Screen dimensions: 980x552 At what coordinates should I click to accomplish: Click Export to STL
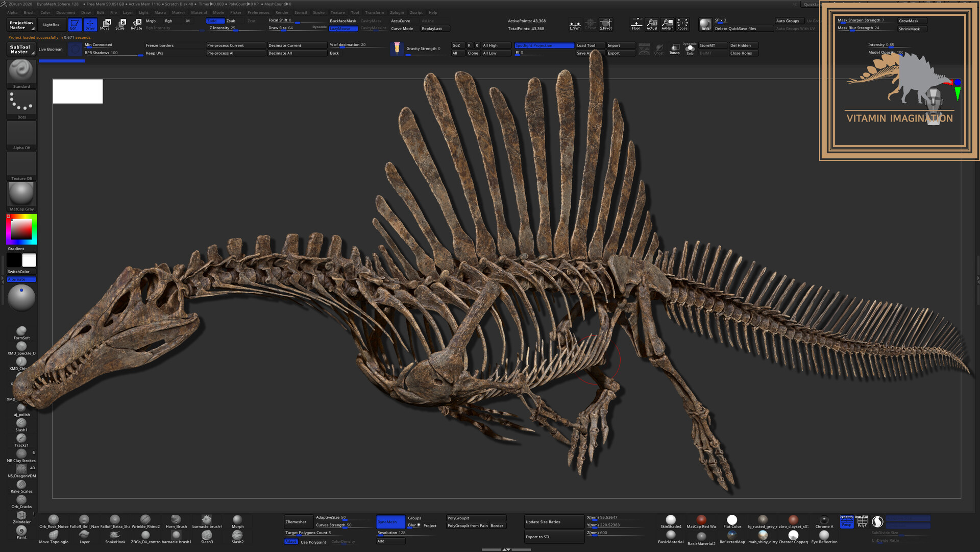554,537
